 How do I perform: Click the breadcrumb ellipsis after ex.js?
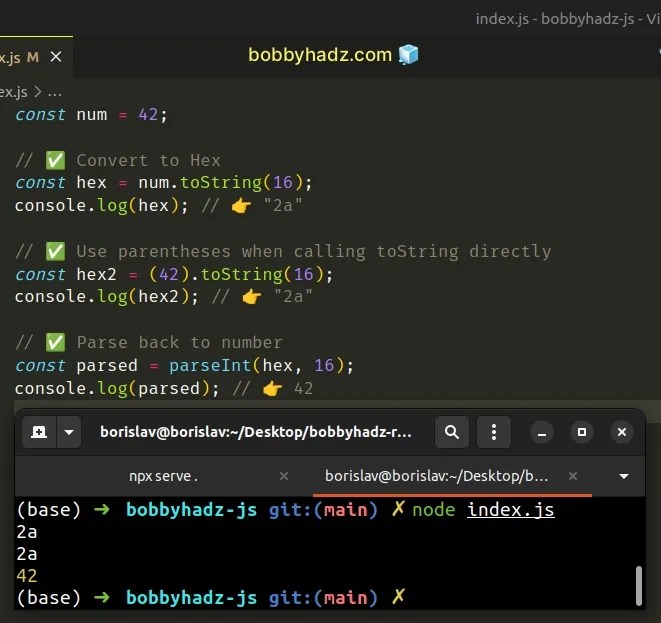coord(54,92)
